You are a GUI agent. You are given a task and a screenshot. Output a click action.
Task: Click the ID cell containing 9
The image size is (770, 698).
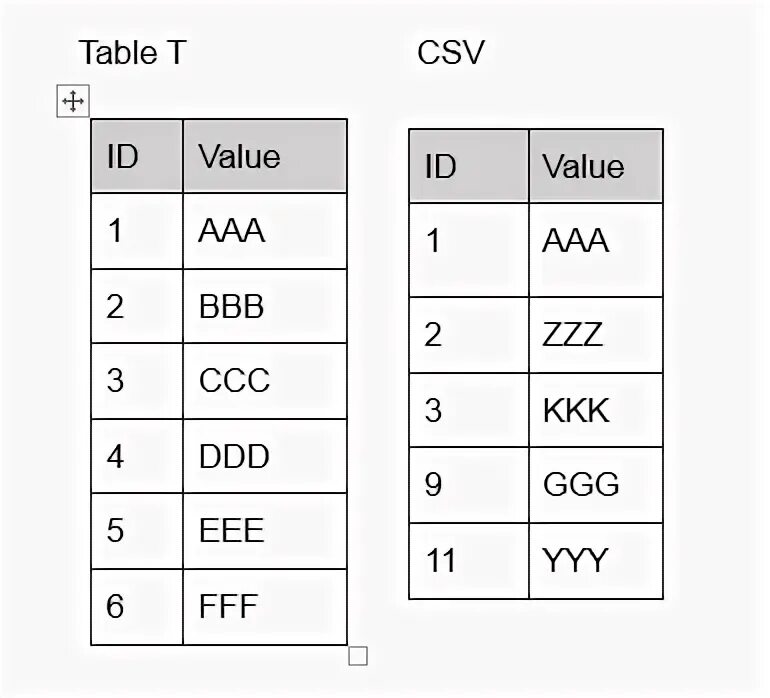pos(468,485)
